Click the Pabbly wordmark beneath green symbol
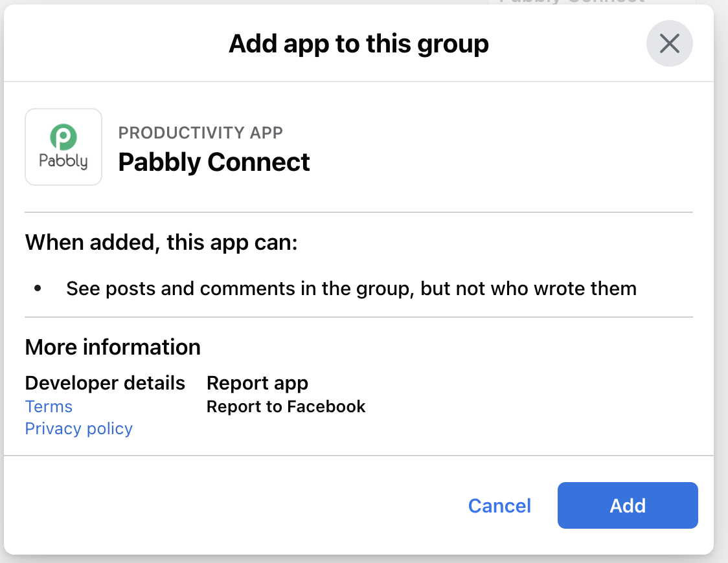Screen dimensions: 728x563 [x=63, y=161]
